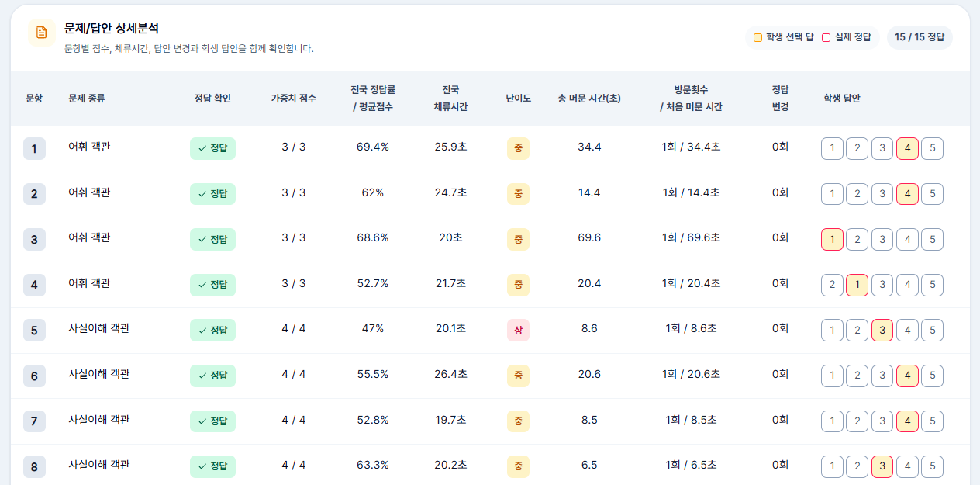Select answer choice 5 in question 2
The width and height of the screenshot is (980, 485).
click(932, 194)
